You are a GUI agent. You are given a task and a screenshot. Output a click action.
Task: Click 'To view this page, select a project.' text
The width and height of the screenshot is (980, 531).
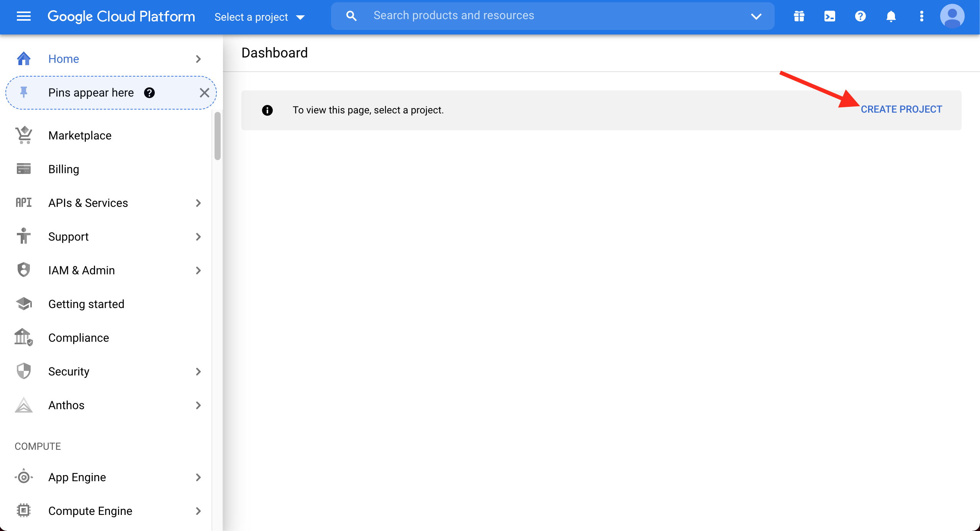[368, 110]
